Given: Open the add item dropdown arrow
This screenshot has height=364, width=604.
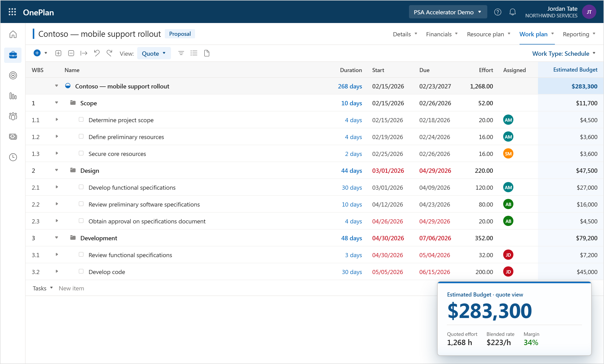Looking at the screenshot, I should pos(46,53).
